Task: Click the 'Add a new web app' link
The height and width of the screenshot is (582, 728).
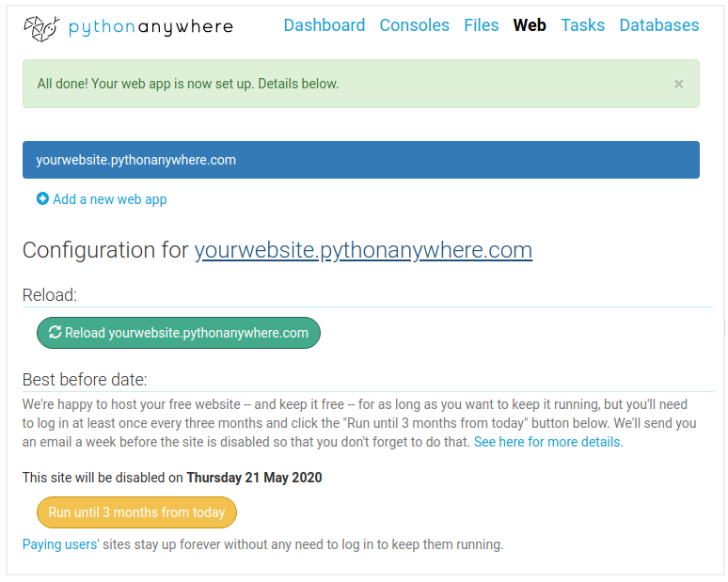Action: (109, 199)
